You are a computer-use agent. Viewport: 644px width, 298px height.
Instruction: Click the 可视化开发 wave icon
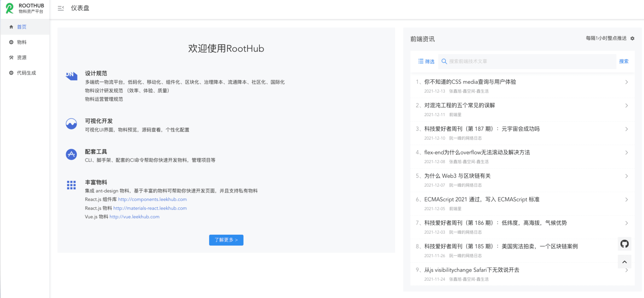click(71, 124)
